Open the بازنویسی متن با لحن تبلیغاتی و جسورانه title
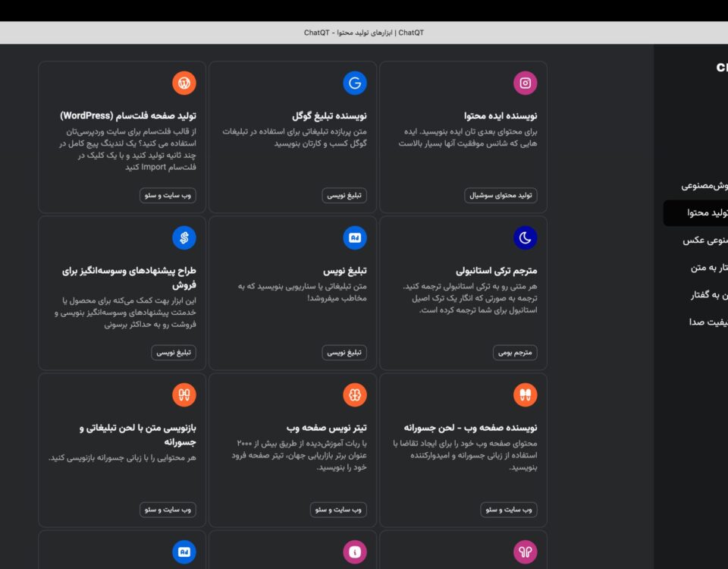 pyautogui.click(x=138, y=434)
